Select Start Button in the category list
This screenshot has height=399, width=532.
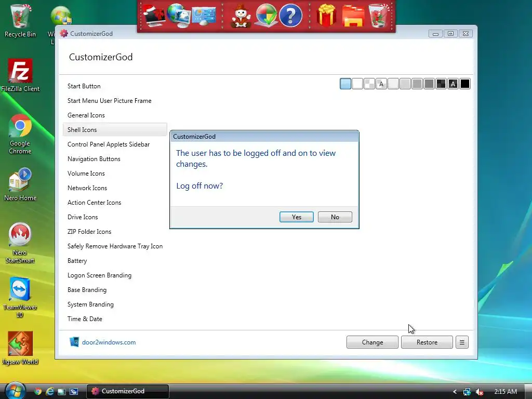115,86
